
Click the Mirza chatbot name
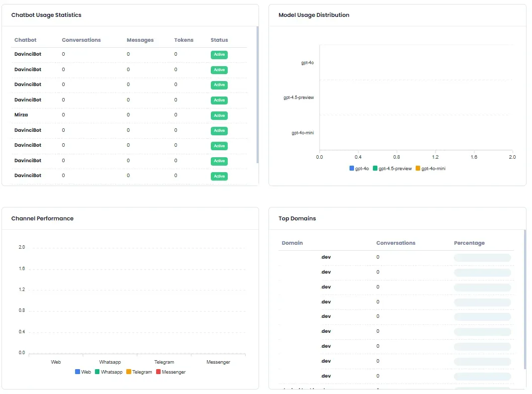[21, 115]
